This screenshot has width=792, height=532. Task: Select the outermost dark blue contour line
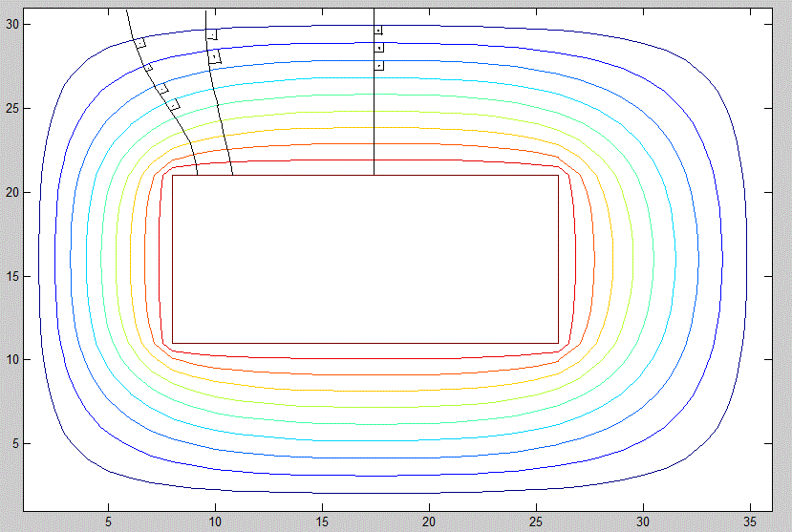pos(39,277)
